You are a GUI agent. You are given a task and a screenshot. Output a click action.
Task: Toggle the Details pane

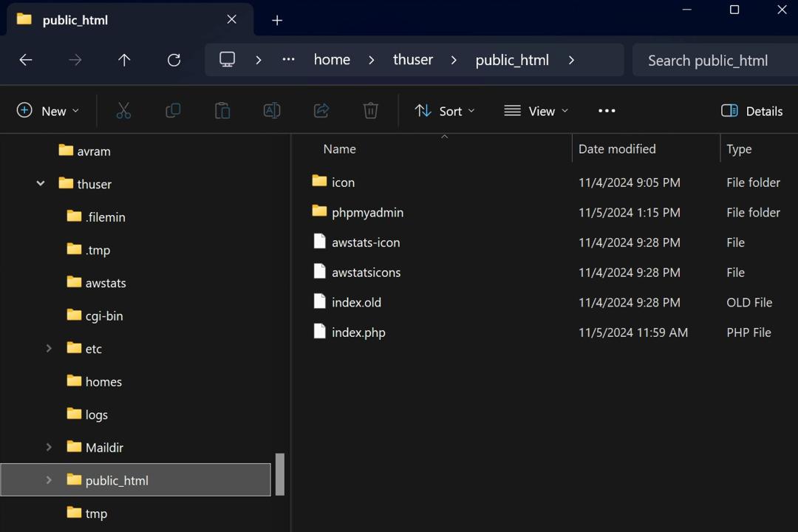pos(751,111)
